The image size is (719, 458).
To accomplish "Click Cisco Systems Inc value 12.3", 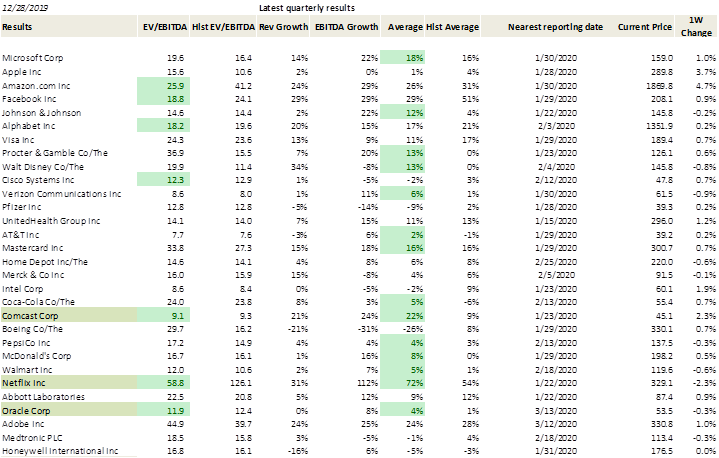I will click(x=163, y=180).
